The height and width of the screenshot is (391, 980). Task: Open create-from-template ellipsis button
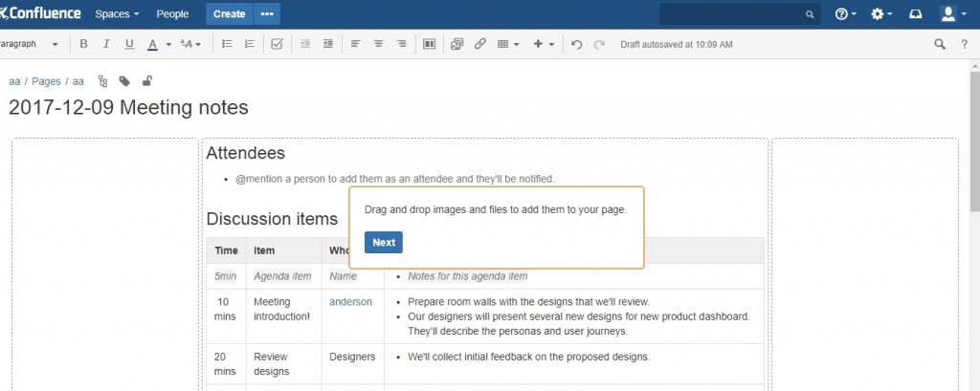[x=267, y=14]
